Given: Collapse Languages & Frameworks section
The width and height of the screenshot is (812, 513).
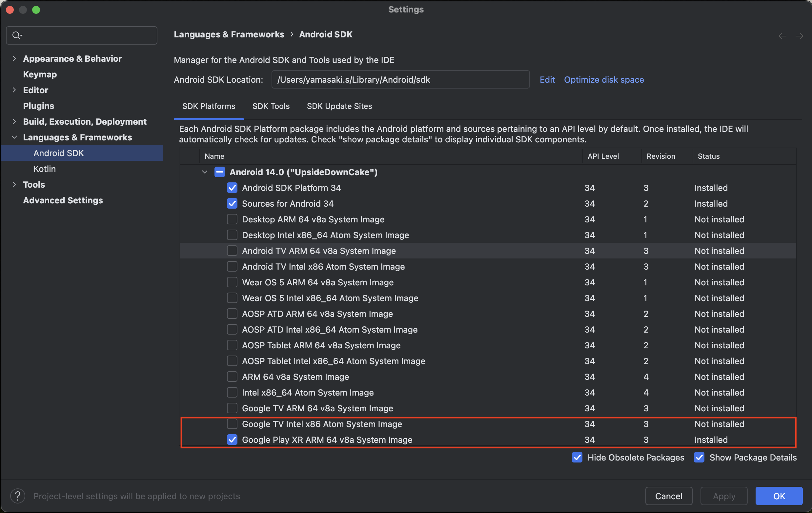Looking at the screenshot, I should tap(14, 137).
